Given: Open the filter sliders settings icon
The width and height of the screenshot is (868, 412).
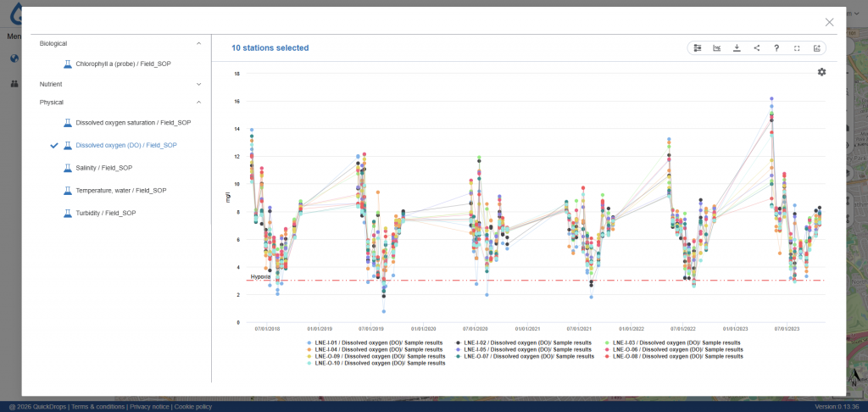Looking at the screenshot, I should click(697, 48).
